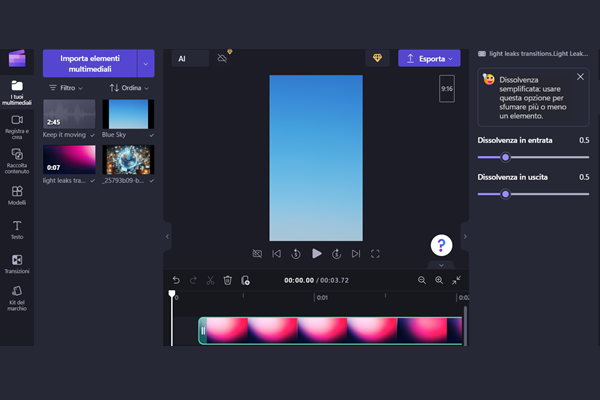The width and height of the screenshot is (600, 400).
Task: Open the Modelli templates panel
Action: [17, 195]
